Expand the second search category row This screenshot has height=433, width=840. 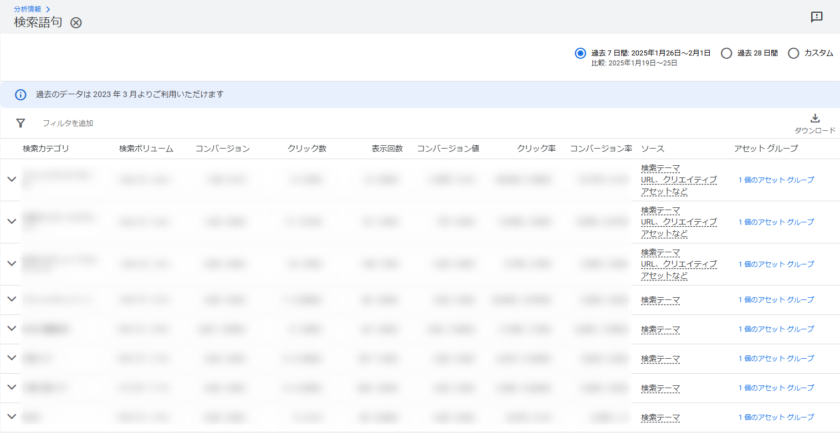[x=12, y=222]
